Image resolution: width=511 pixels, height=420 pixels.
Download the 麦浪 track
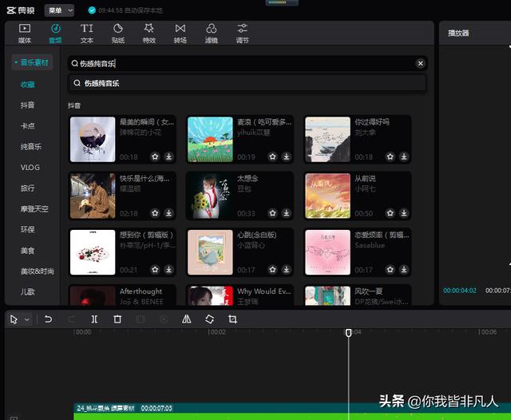point(287,157)
